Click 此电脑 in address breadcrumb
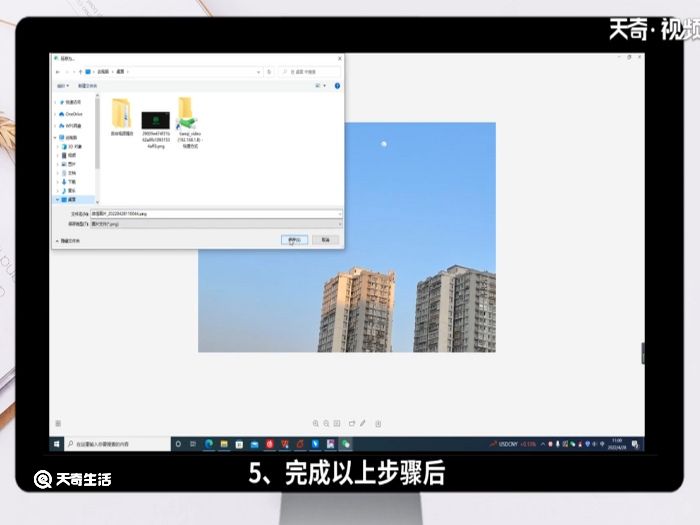The width and height of the screenshot is (700, 525). pyautogui.click(x=103, y=72)
